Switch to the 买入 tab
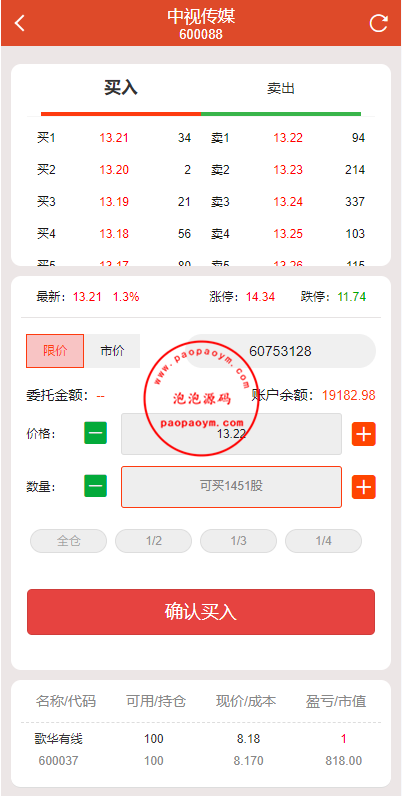 pos(121,88)
